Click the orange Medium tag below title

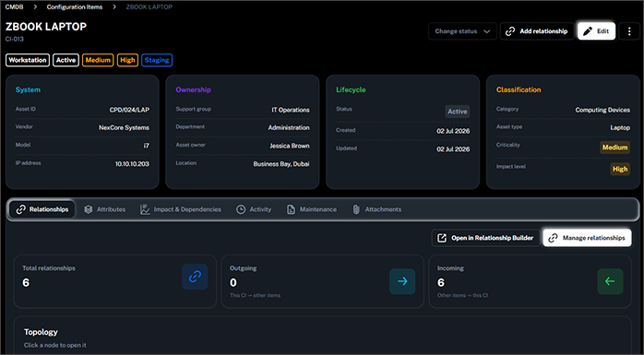pos(98,60)
